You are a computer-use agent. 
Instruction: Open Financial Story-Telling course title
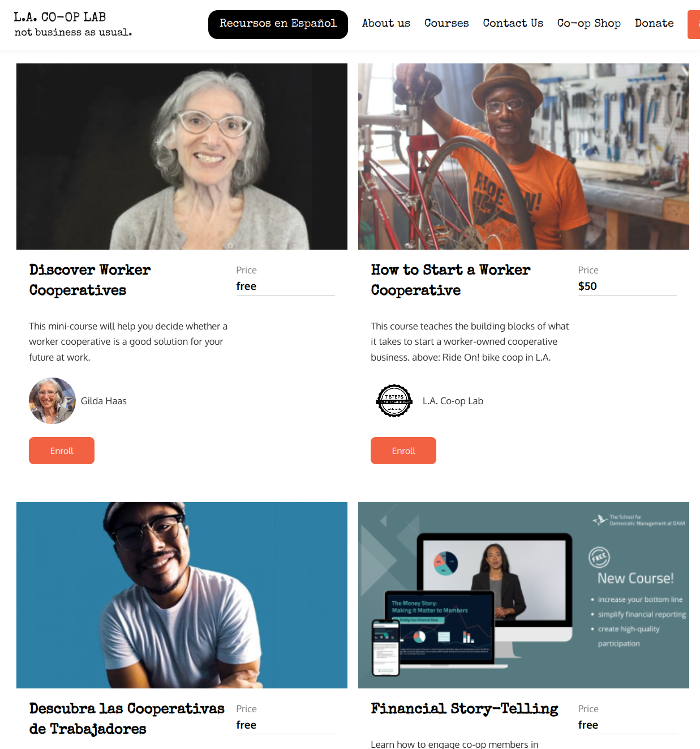click(x=465, y=708)
